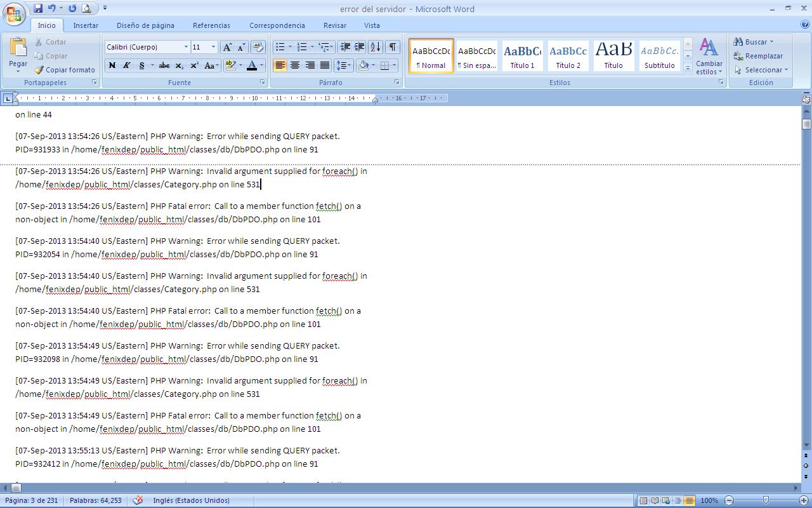The height and width of the screenshot is (508, 812).
Task: Click the Paste (Pegar) clipboard icon
Action: click(x=18, y=50)
